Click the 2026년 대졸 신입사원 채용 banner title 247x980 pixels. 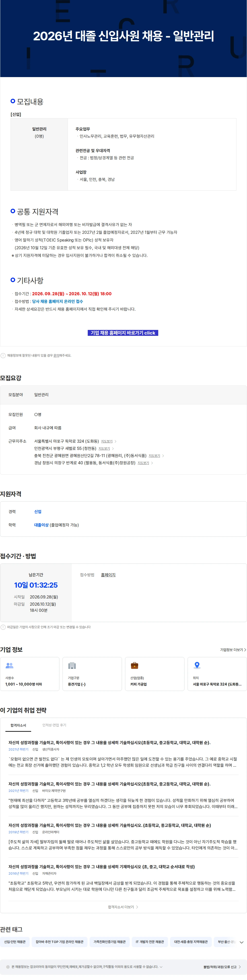[x=123, y=36]
